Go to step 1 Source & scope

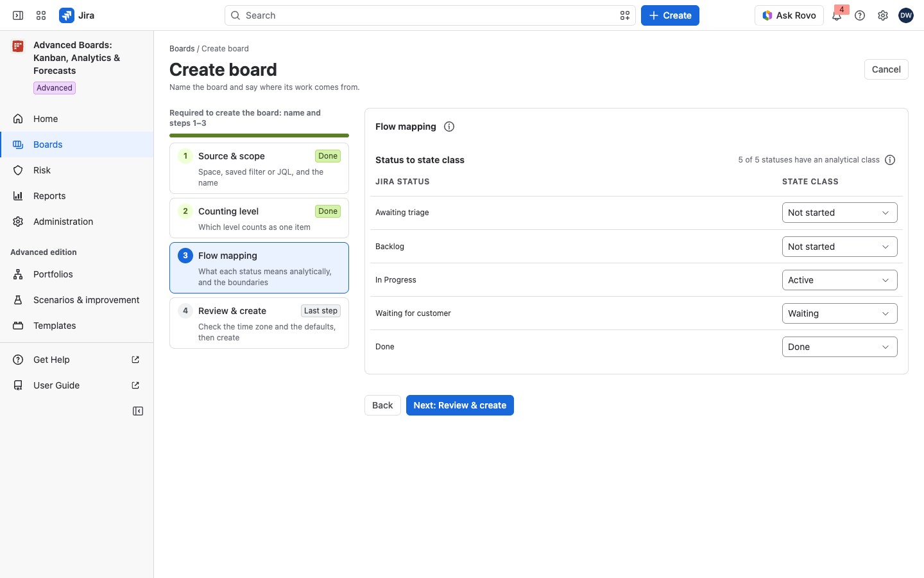[x=259, y=168]
